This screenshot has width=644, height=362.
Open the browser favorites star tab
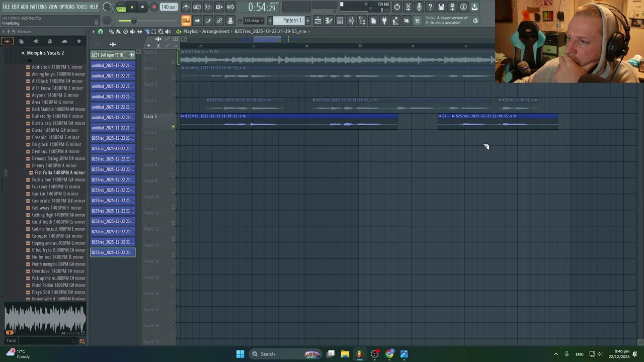78,41
